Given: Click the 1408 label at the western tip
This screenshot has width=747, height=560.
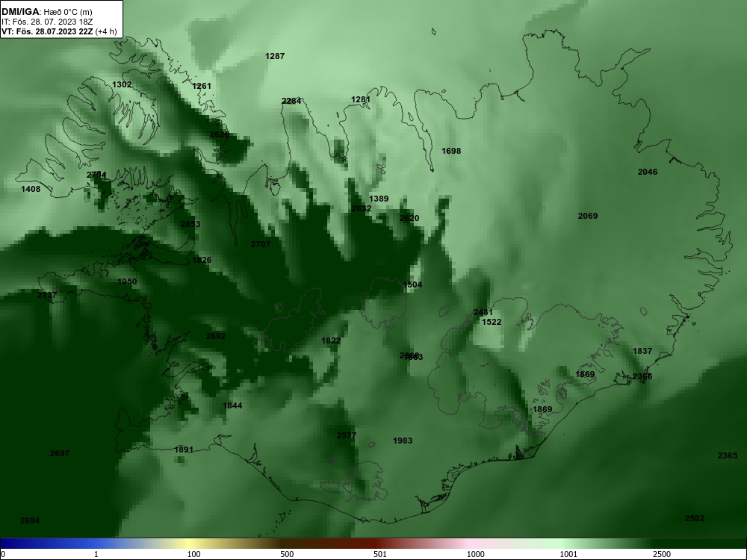Looking at the screenshot, I should click(x=31, y=190).
